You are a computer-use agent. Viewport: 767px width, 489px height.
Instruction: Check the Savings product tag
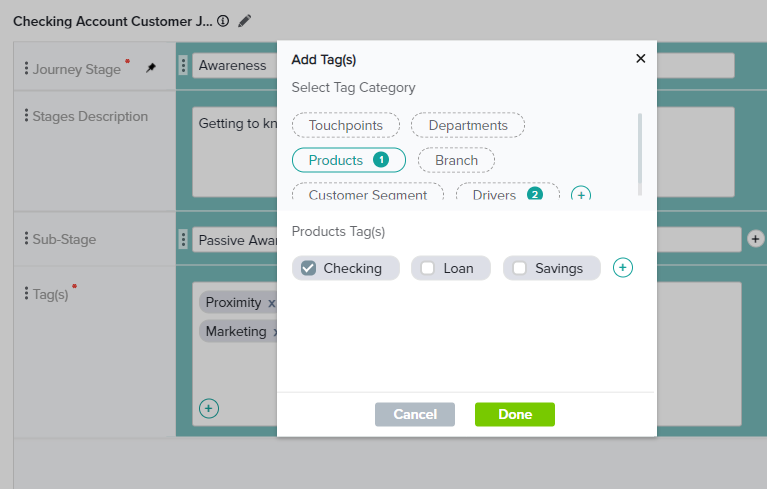click(x=520, y=268)
